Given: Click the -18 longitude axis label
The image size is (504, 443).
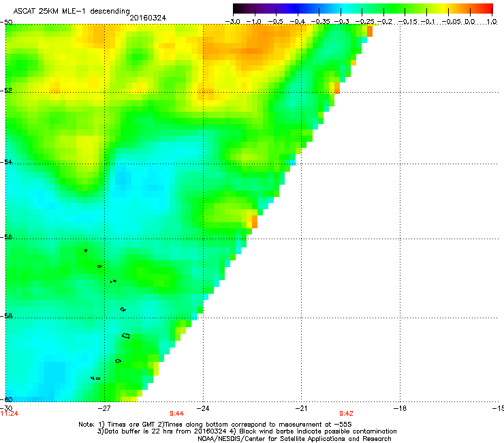Looking at the screenshot, I should [400, 408].
